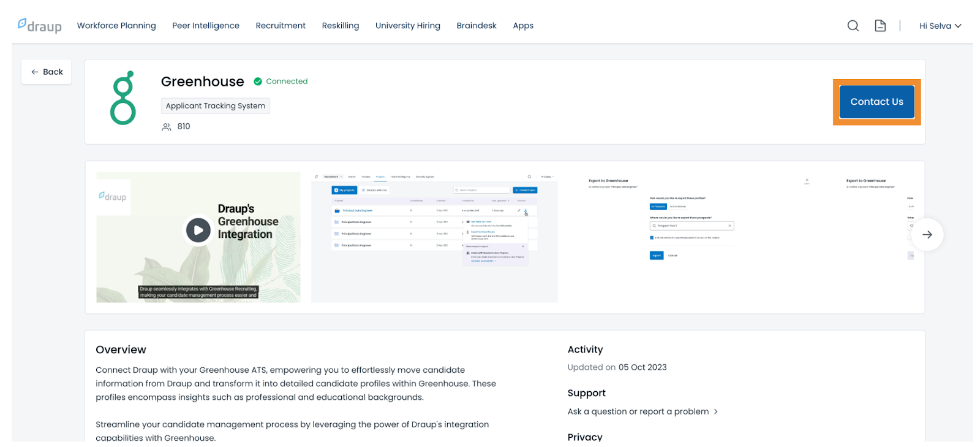Screen dimensions: 980x447
Task: Click the users icon beside 810
Action: 166,127
